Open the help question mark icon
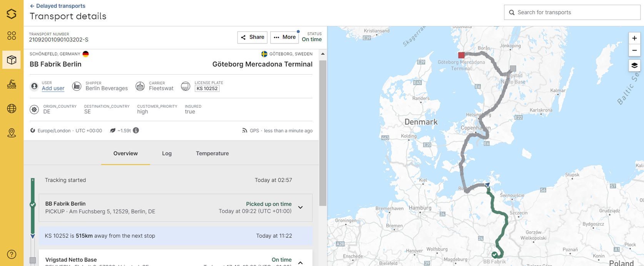Viewport: 644px width, 266px height. (12, 254)
